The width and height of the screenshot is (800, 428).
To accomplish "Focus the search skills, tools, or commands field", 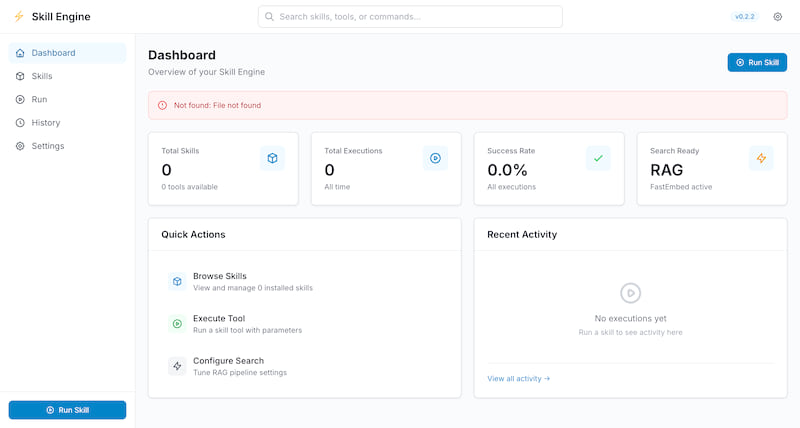I will tap(410, 17).
